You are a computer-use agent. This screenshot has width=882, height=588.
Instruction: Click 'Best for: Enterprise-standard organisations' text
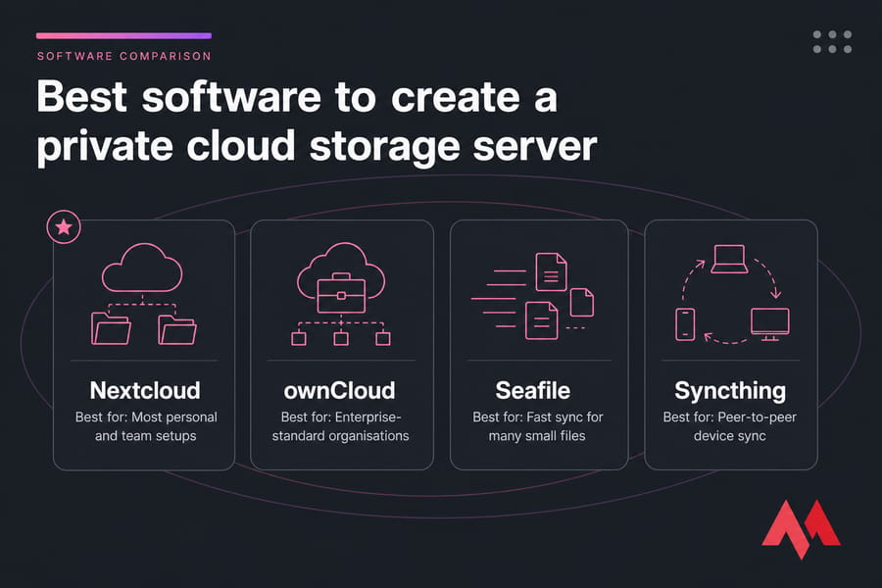pyautogui.click(x=341, y=426)
